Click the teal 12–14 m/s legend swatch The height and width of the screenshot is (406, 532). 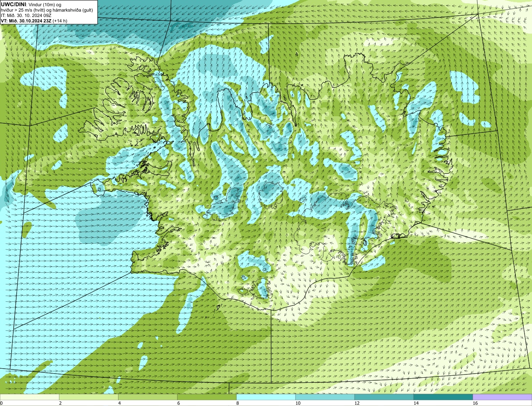(384, 397)
